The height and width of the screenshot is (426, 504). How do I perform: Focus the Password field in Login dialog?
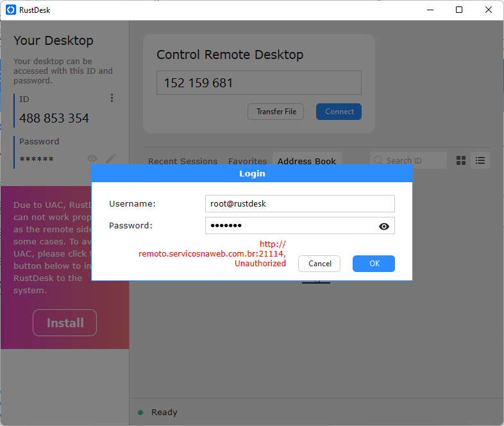point(300,225)
